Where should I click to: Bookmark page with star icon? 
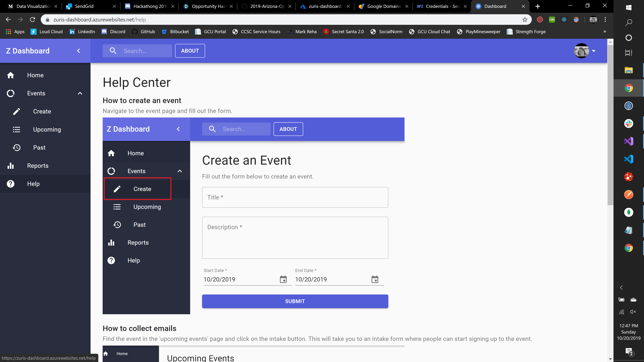[525, 19]
